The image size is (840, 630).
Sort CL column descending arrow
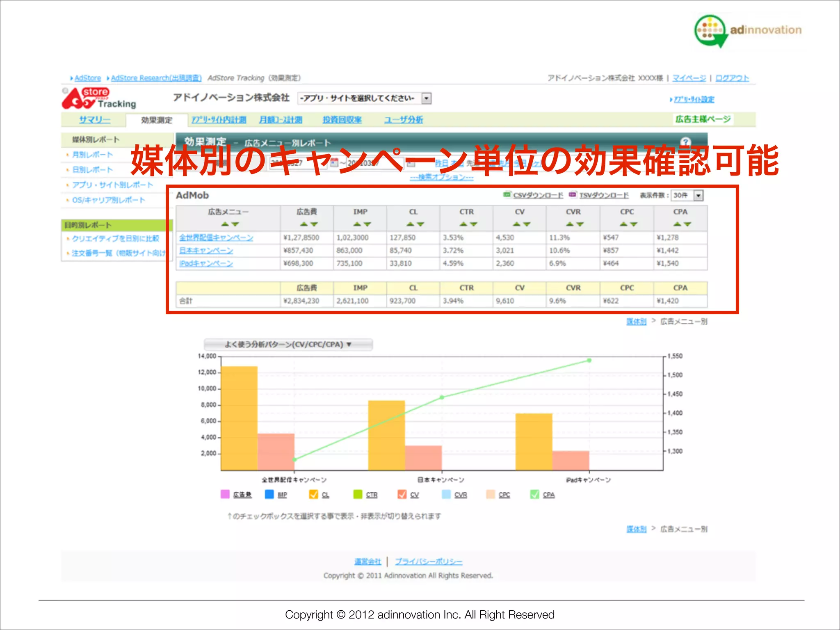[420, 224]
